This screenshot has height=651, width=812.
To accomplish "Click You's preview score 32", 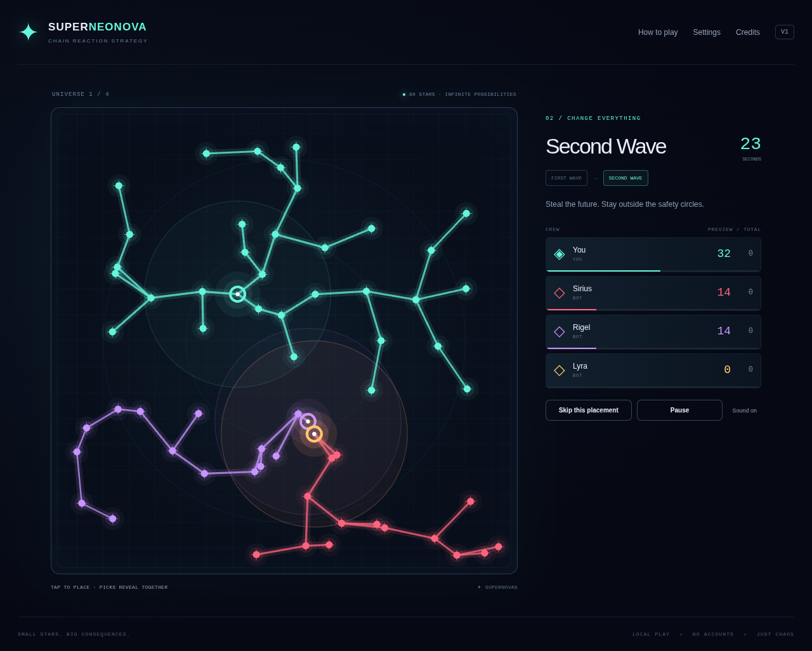I will (x=724, y=254).
